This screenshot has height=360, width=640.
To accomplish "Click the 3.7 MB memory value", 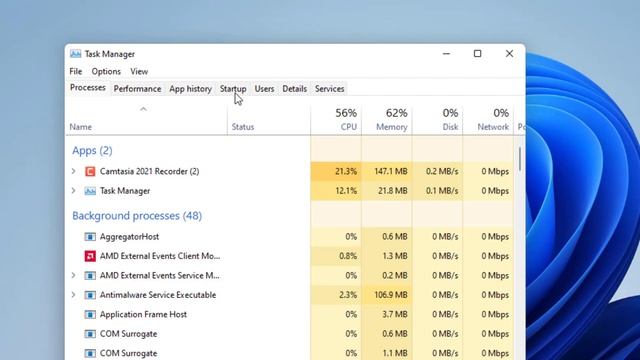I will (395, 314).
